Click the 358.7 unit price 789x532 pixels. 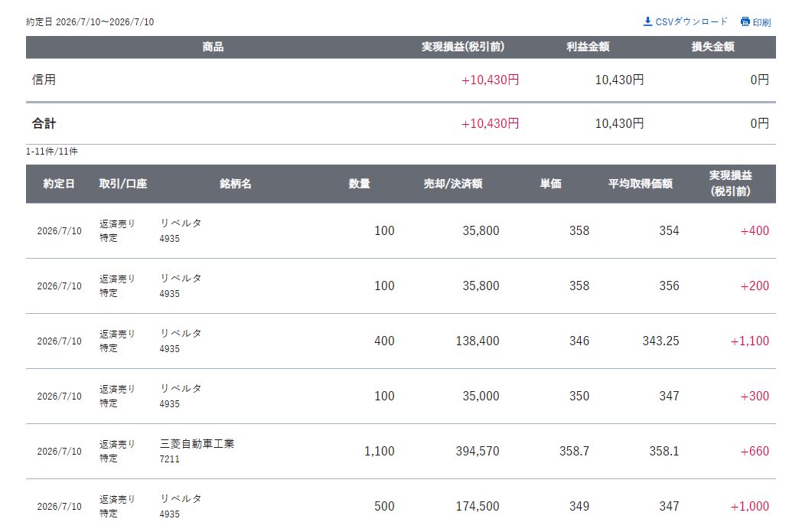pos(574,451)
